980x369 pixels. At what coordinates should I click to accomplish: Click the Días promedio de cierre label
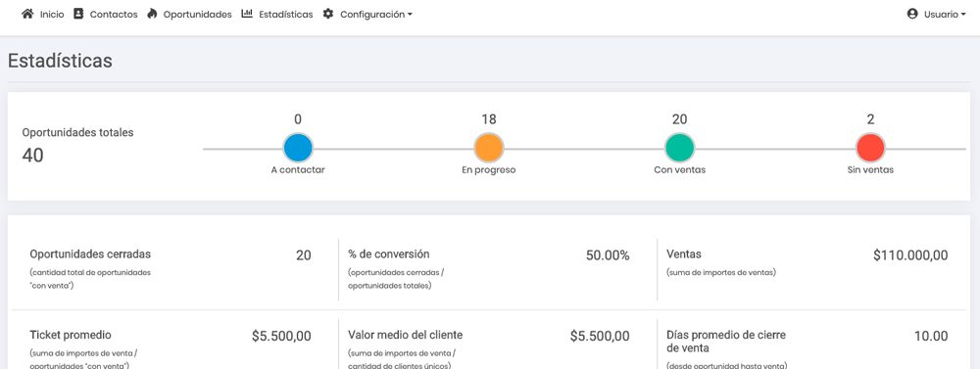point(725,341)
